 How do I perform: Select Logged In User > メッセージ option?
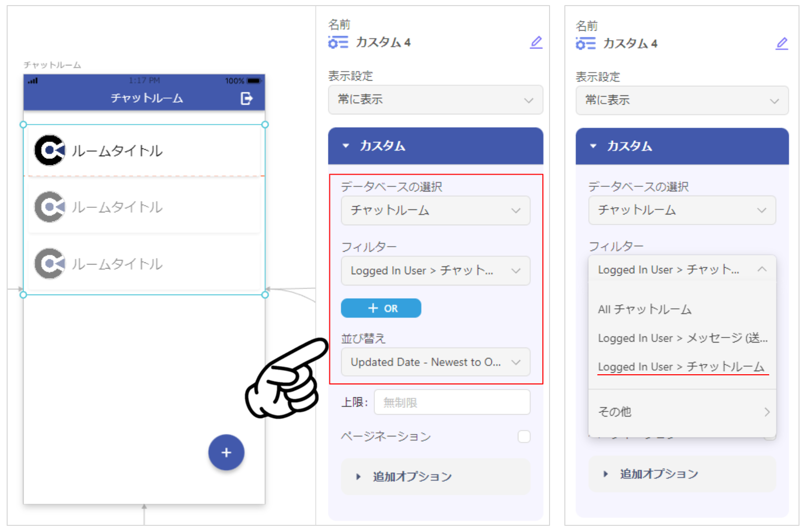[682, 338]
